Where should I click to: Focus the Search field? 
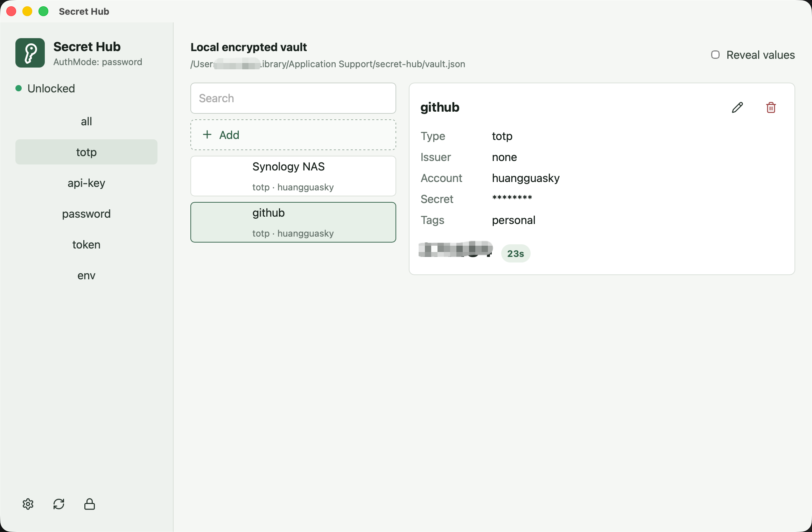pyautogui.click(x=293, y=98)
